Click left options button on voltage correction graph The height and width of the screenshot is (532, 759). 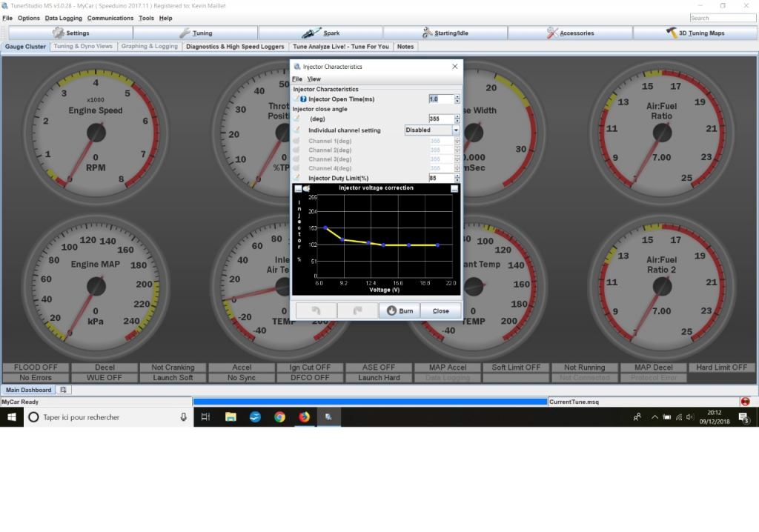298,188
